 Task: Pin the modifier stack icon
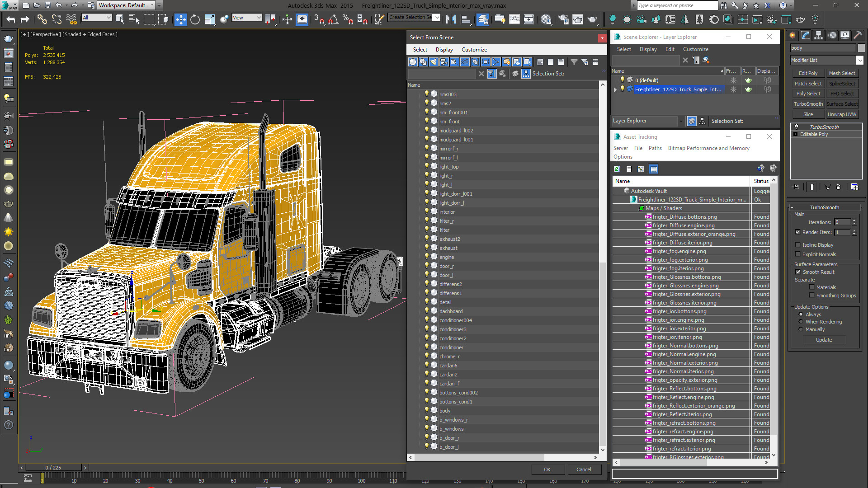pyautogui.click(x=797, y=187)
